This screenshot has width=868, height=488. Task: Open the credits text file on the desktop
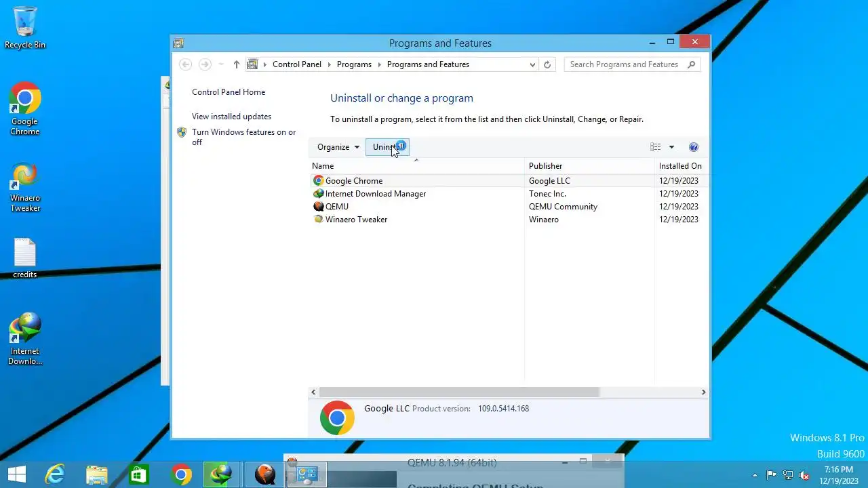[x=25, y=258]
